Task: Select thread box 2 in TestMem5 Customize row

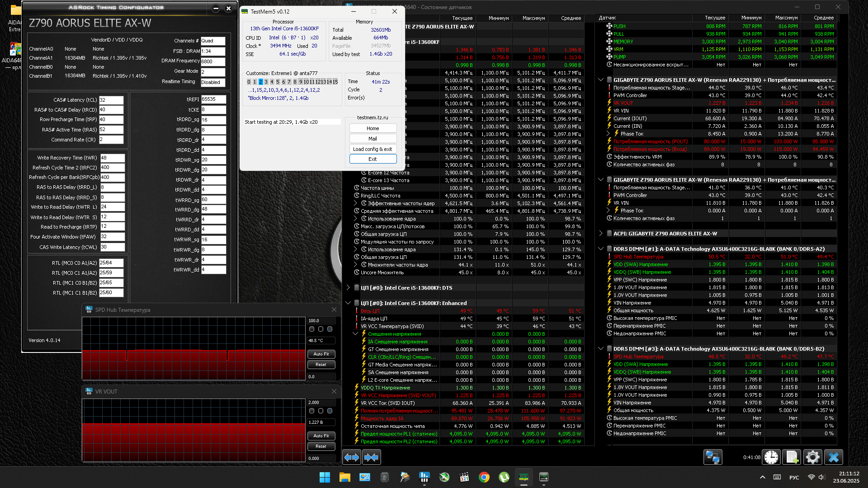Action: 260,82
